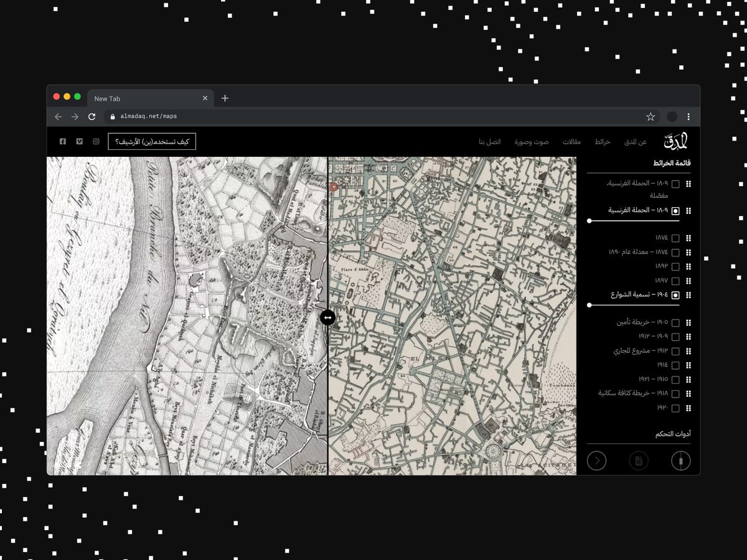Go forward using browser forward arrow
Image resolution: width=747 pixels, height=560 pixels.
click(x=75, y=116)
